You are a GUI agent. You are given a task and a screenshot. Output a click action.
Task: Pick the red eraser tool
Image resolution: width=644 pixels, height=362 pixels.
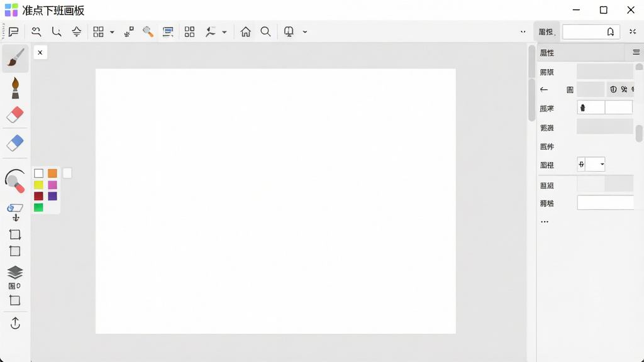(15, 115)
